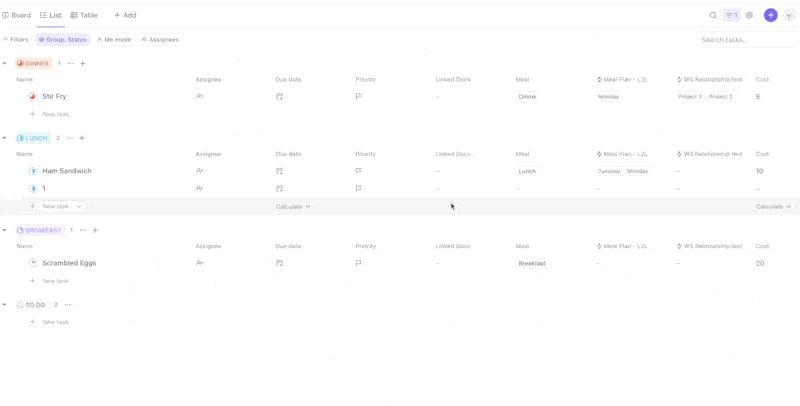Open LUNCH group options ellipsis
Viewport: 800px width, 406px height.
(70, 138)
